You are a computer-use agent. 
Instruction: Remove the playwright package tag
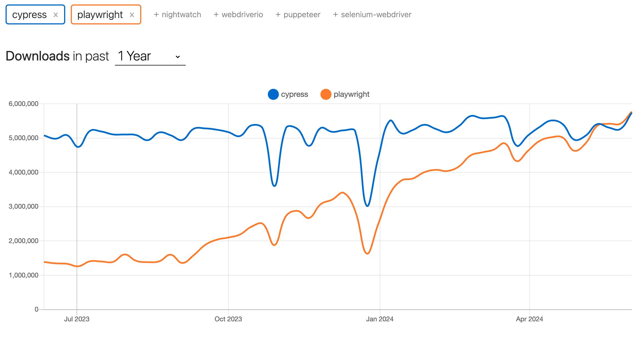pyautogui.click(x=132, y=15)
